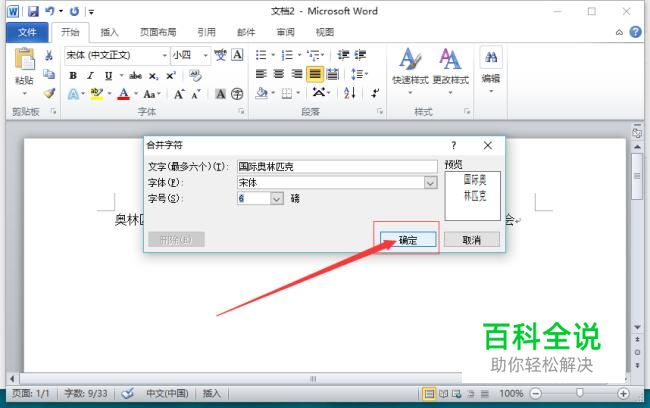Screen dimensions: 650x408
Task: Apply yellow text highlight color
Action: pos(97,94)
